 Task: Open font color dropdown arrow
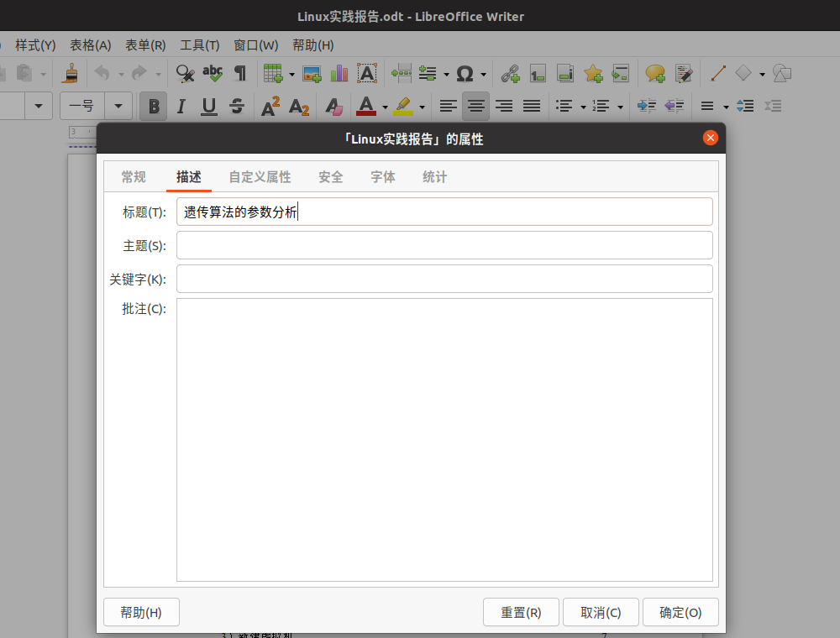pyautogui.click(x=386, y=107)
